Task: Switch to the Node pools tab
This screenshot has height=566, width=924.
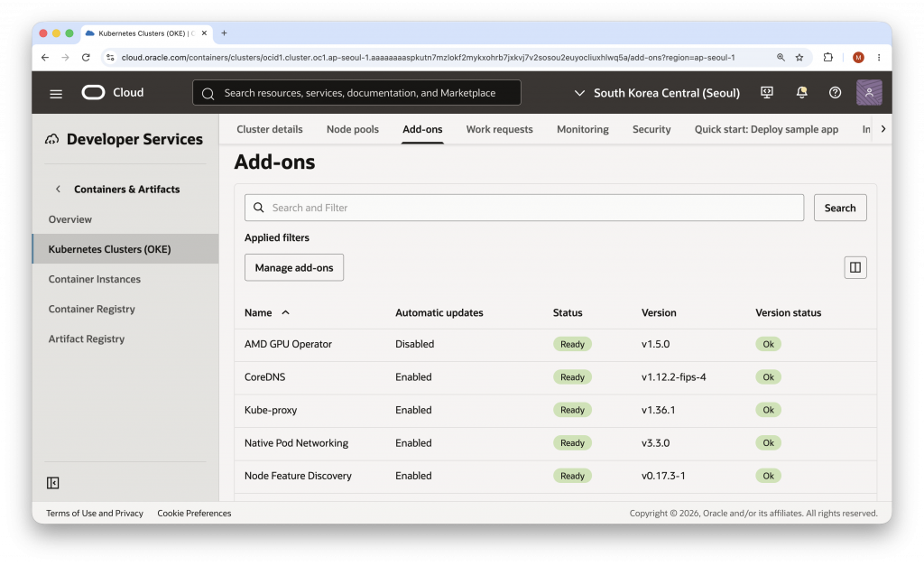Action: click(x=353, y=129)
